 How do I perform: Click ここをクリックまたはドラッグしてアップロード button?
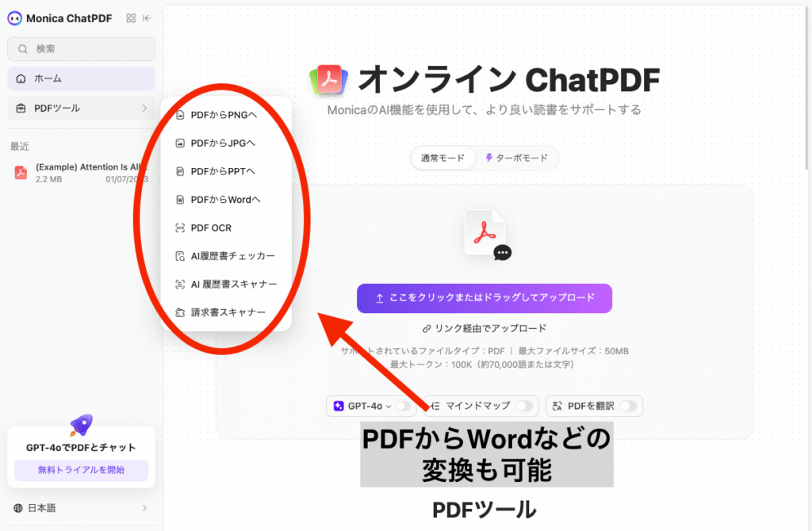tap(485, 298)
